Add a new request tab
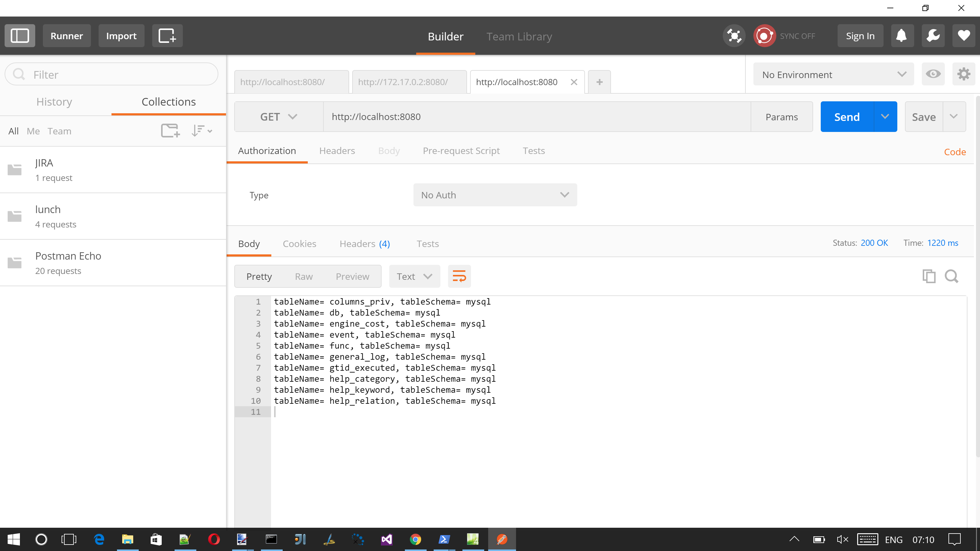The width and height of the screenshot is (980, 551). [599, 82]
